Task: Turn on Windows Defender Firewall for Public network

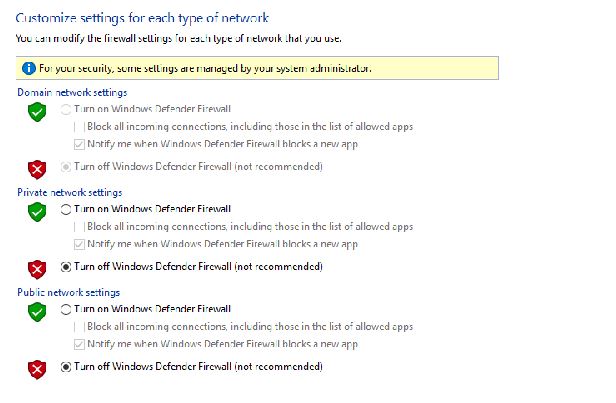Action: coord(66,309)
